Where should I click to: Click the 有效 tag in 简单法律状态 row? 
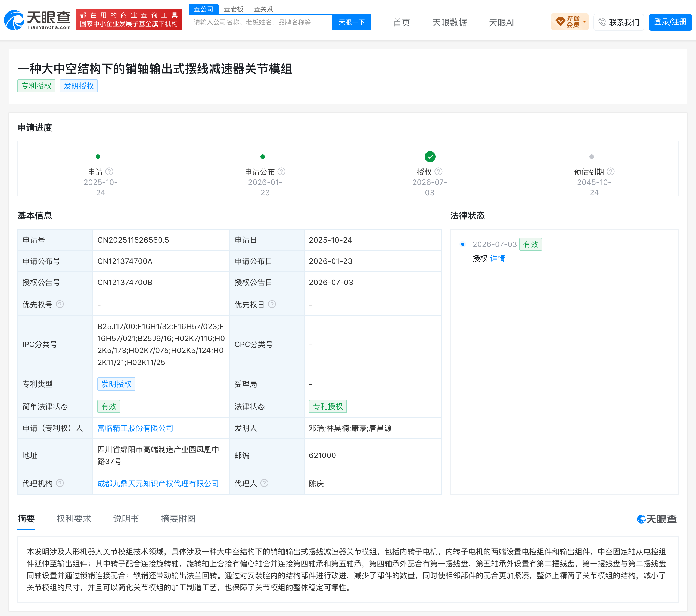click(x=109, y=407)
